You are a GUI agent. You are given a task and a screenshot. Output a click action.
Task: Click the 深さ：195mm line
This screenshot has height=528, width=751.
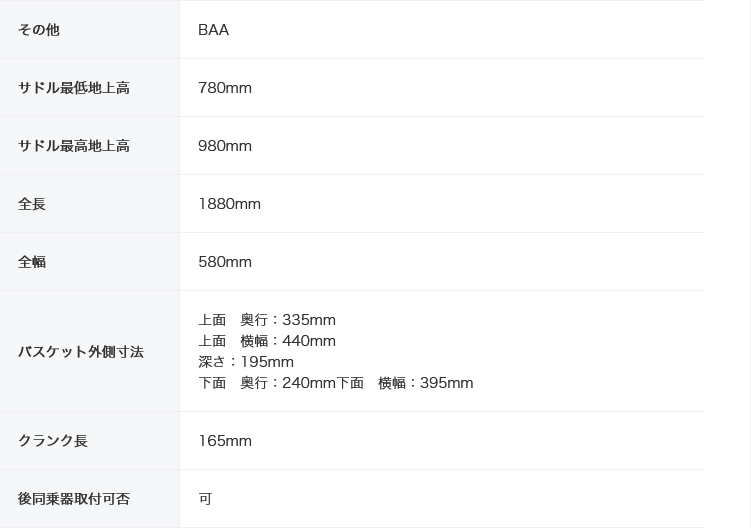pyautogui.click(x=246, y=362)
